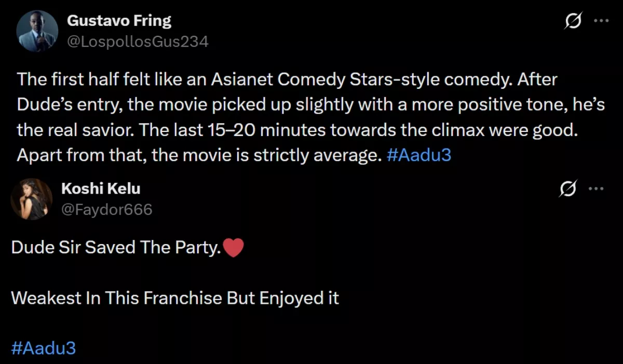The height and width of the screenshot is (364, 623).
Task: Click the red heart emoji
Action: tap(234, 248)
